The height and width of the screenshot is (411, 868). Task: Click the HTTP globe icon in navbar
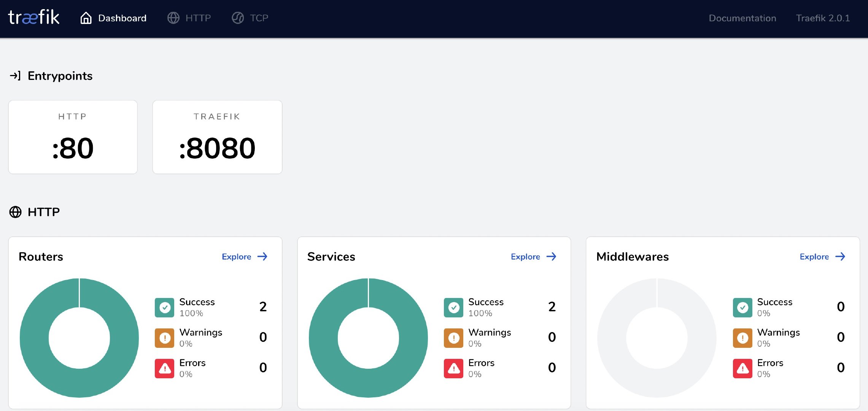click(173, 18)
